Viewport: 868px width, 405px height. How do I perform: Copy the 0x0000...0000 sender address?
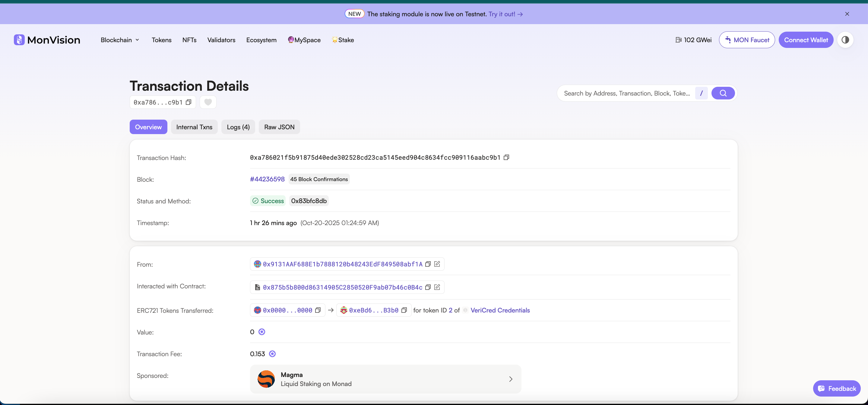(318, 310)
